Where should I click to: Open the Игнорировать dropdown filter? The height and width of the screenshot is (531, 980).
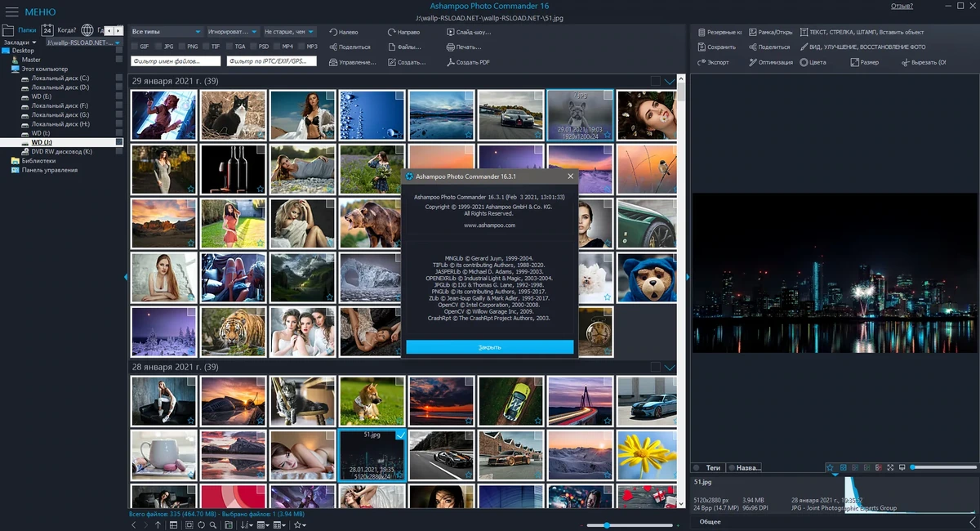(232, 31)
